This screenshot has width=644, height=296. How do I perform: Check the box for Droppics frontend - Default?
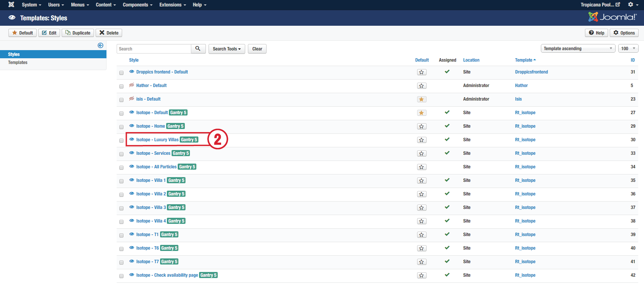(121, 73)
